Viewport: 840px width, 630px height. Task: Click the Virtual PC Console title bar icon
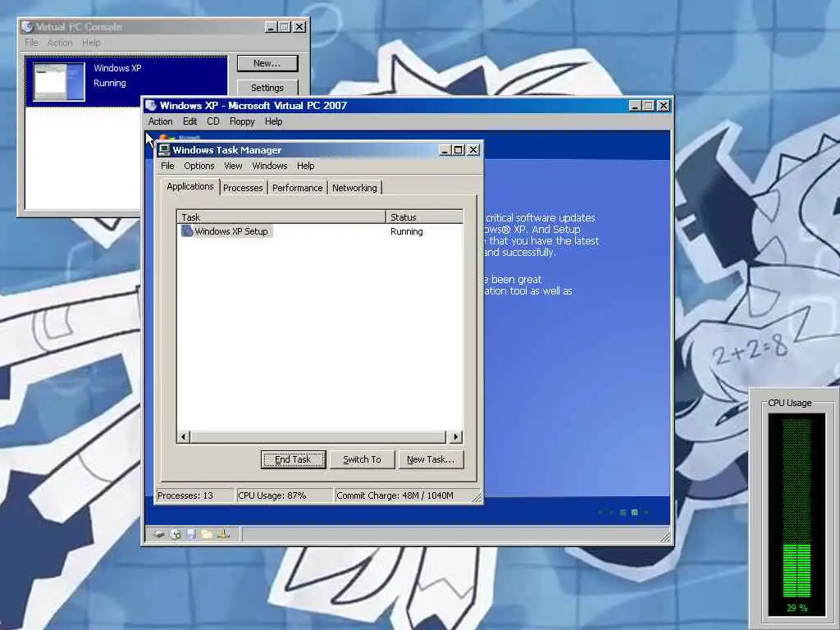27,27
